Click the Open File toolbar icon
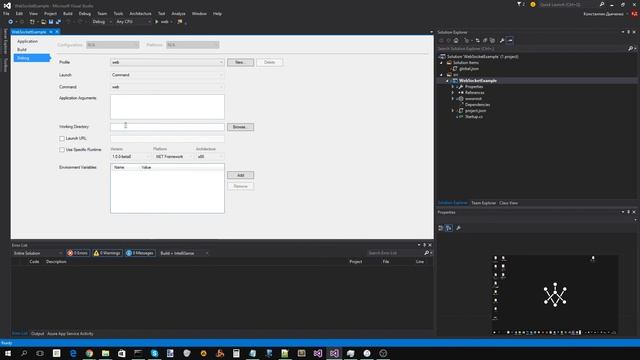640x360 pixels. [43, 22]
